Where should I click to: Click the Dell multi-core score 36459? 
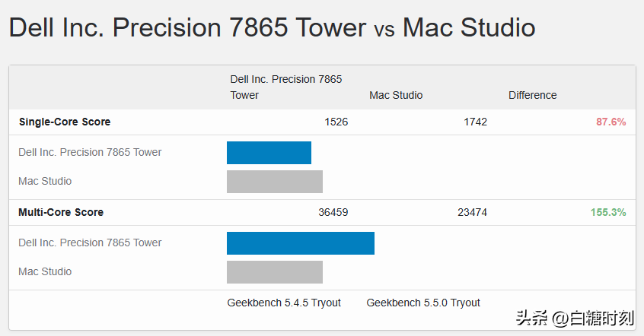click(333, 212)
